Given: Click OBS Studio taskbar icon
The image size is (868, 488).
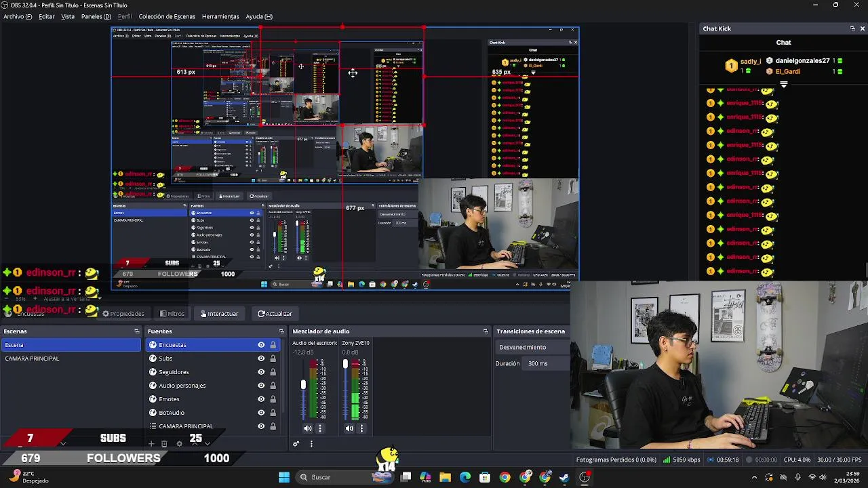Looking at the screenshot, I should (585, 477).
